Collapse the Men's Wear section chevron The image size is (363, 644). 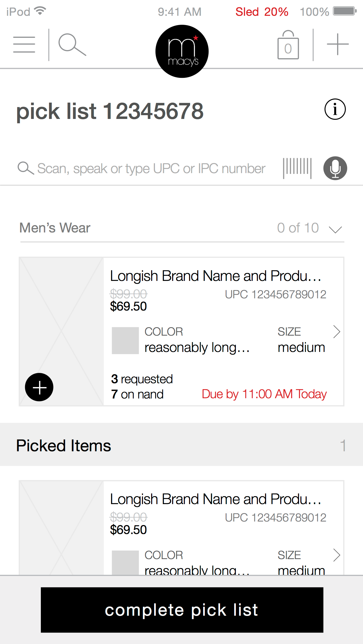pos(335,229)
